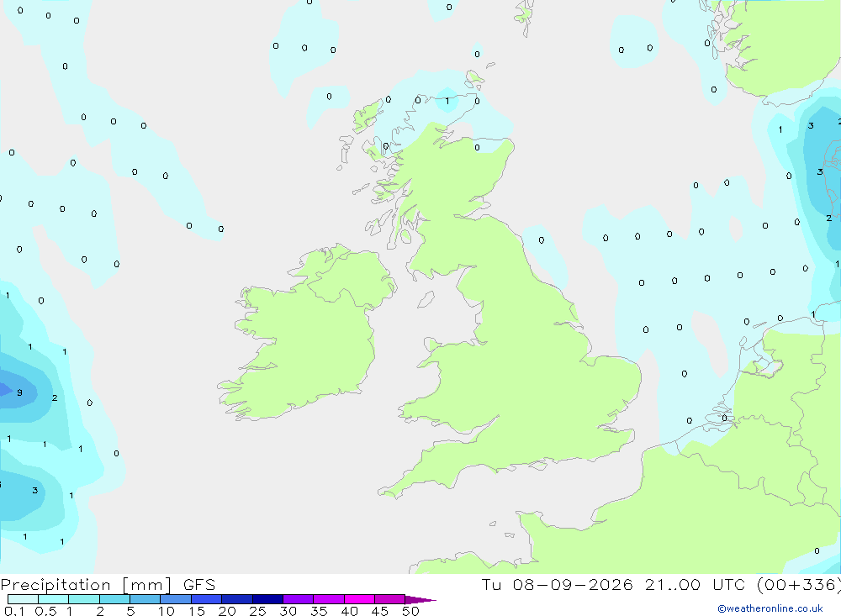
Task: Click the "25" legend scale label
Action: pyautogui.click(x=257, y=611)
